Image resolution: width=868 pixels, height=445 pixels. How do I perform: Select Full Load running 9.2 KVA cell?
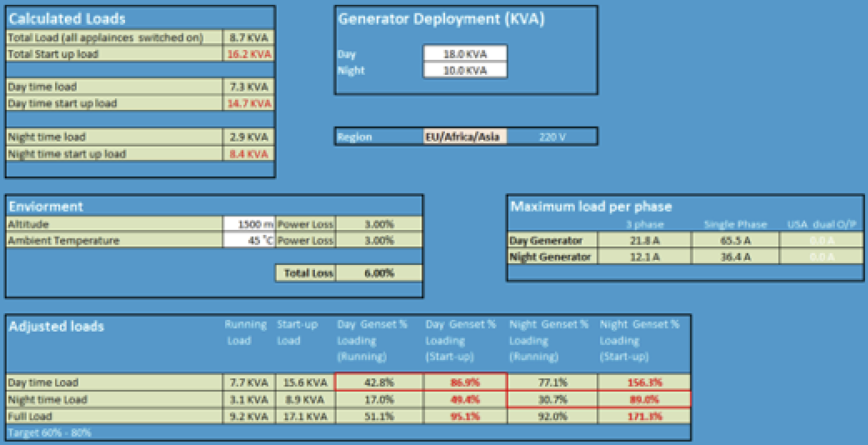[249, 417]
